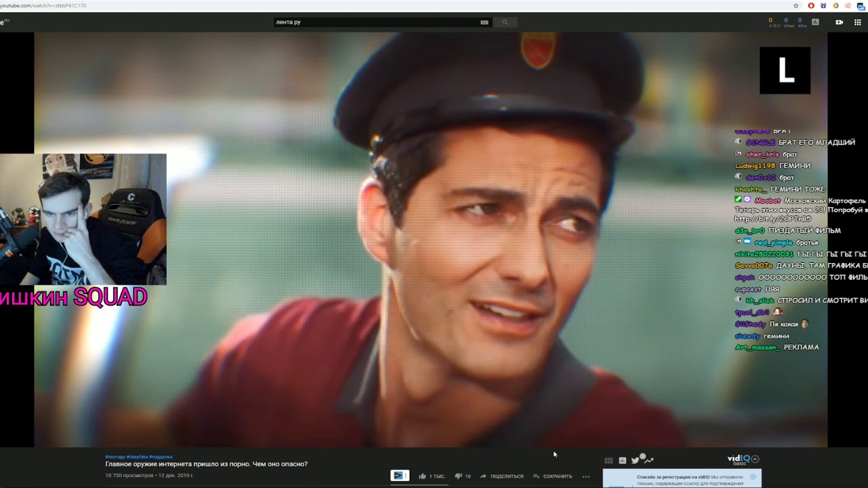Open the #подделка hashtag link
The width and height of the screenshot is (868, 488).
(161, 457)
